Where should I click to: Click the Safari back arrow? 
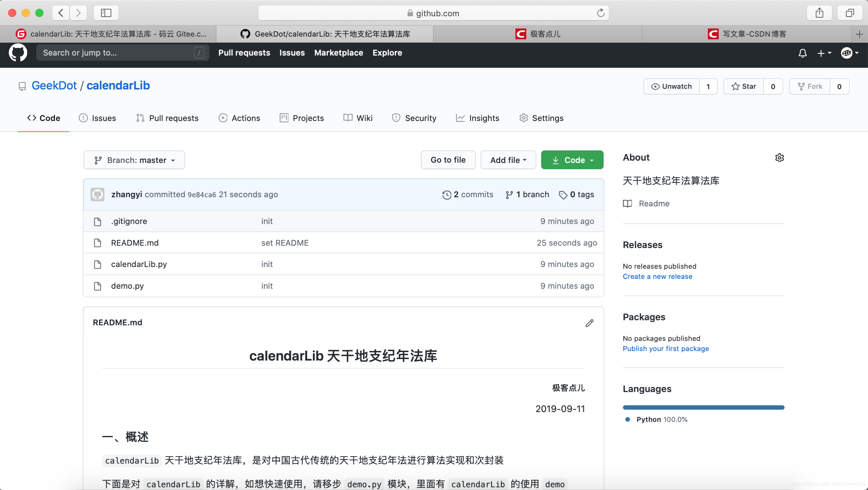coord(61,13)
